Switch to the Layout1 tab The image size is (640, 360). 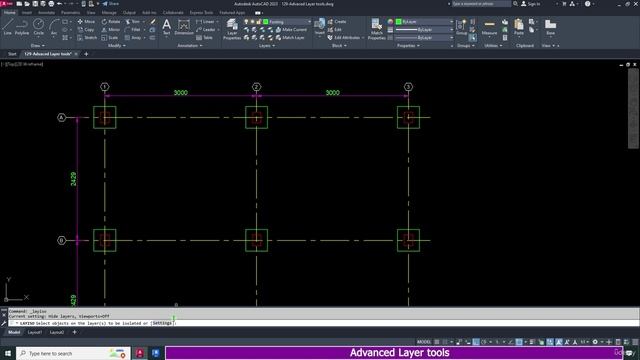coord(35,332)
